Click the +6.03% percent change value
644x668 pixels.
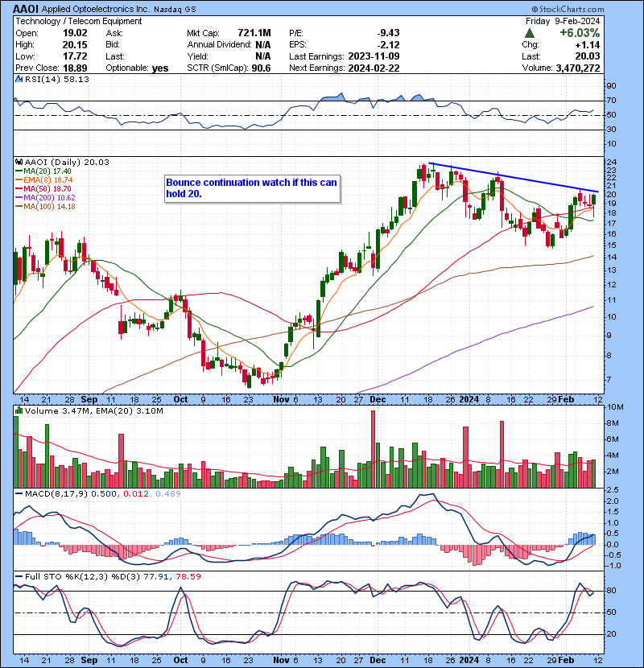(580, 33)
